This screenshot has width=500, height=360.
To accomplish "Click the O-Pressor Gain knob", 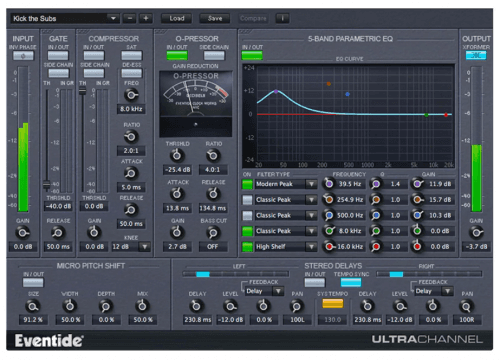I will (x=177, y=232).
